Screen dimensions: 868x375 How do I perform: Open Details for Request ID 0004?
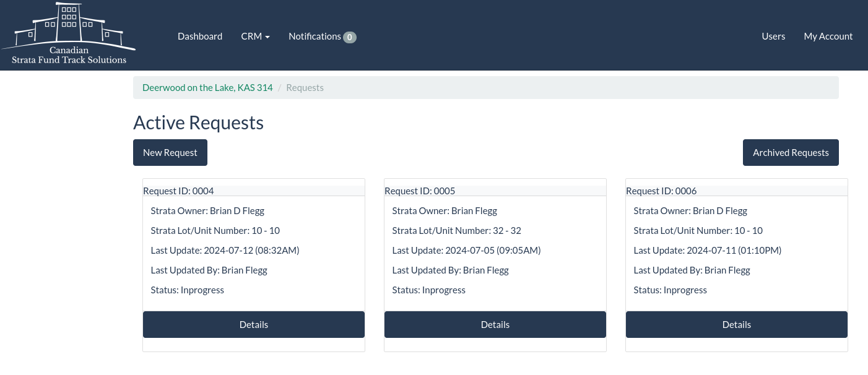pyautogui.click(x=254, y=325)
